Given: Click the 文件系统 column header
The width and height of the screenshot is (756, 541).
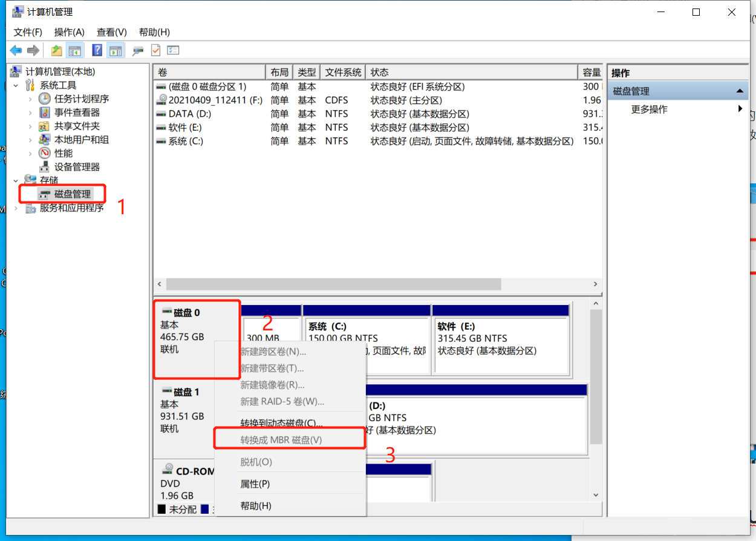Looking at the screenshot, I should click(343, 73).
